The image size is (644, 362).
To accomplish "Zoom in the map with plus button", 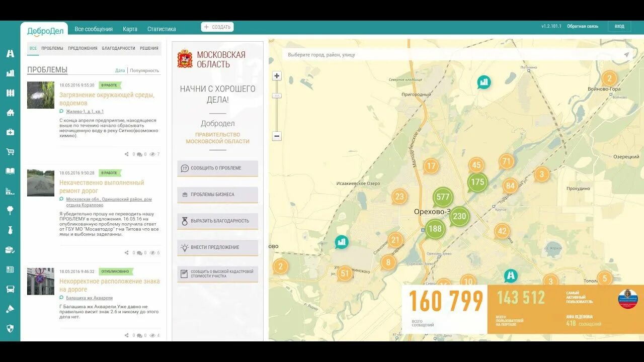I will pyautogui.click(x=277, y=76).
